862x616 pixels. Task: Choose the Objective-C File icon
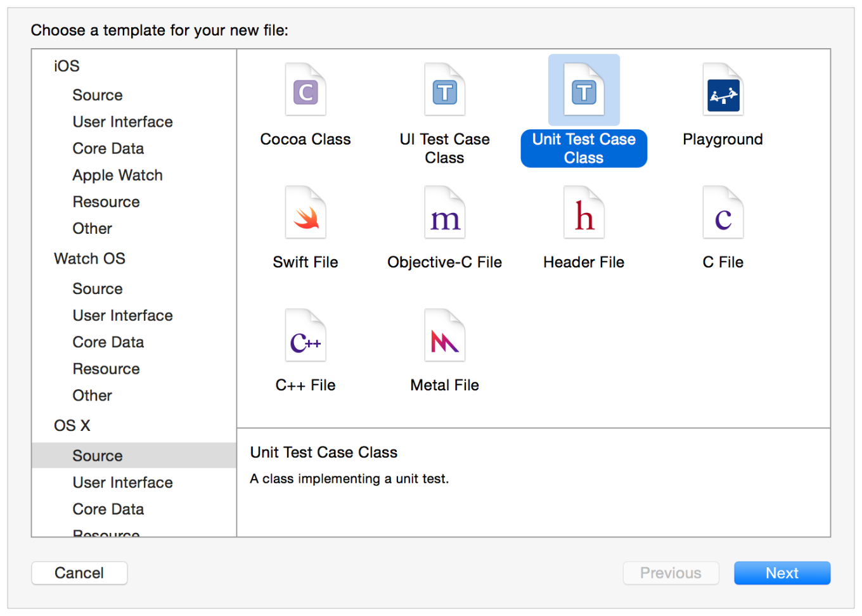click(444, 213)
